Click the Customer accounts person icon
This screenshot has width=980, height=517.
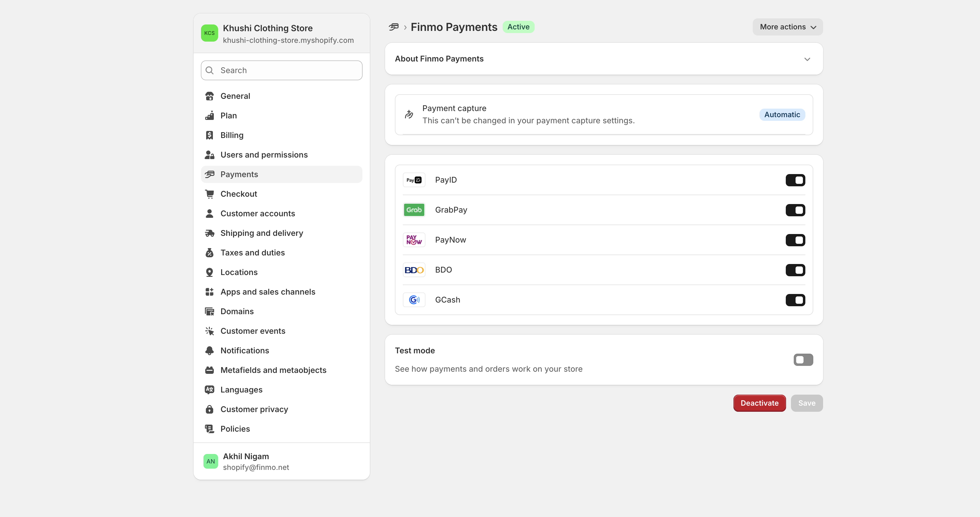point(209,214)
